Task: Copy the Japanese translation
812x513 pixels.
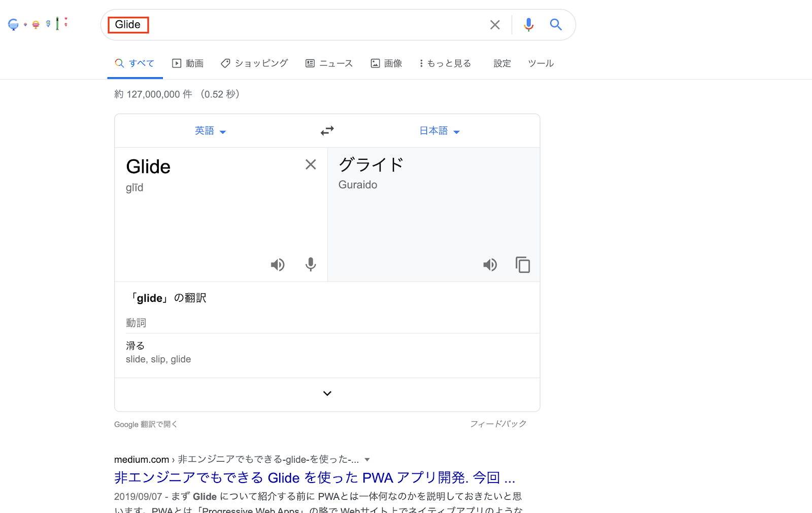Action: 523,264
